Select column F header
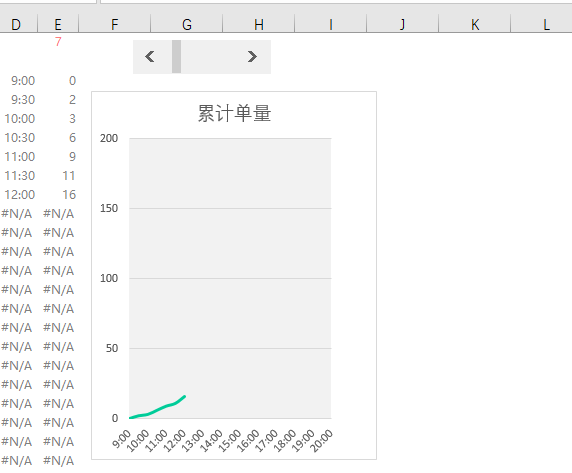 115,25
